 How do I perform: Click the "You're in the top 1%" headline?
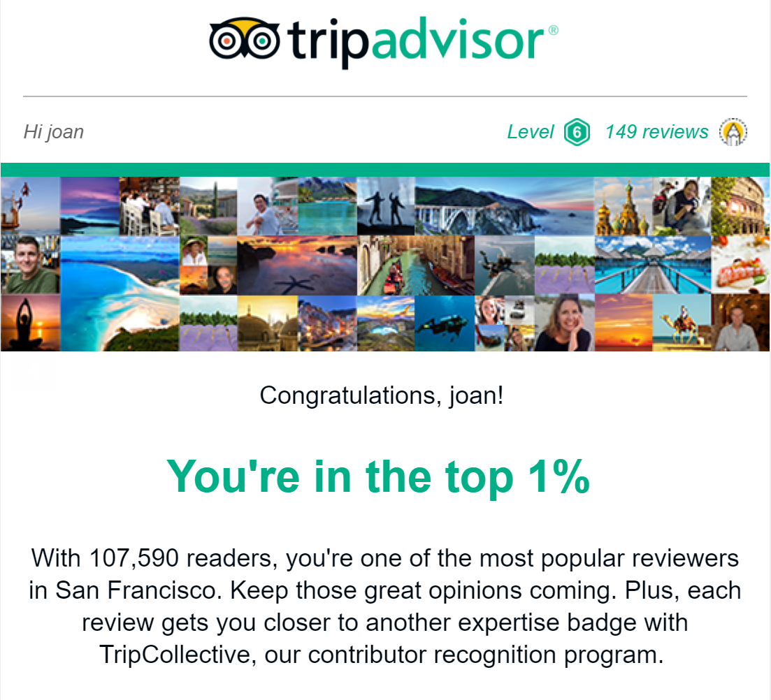coord(378,476)
